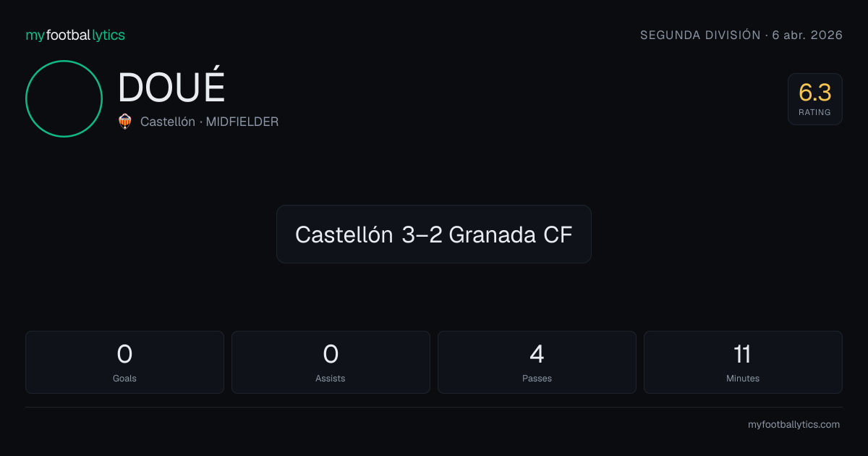Select the DOUÉ player name heading
Image resolution: width=868 pixels, height=456 pixels.
click(x=171, y=88)
